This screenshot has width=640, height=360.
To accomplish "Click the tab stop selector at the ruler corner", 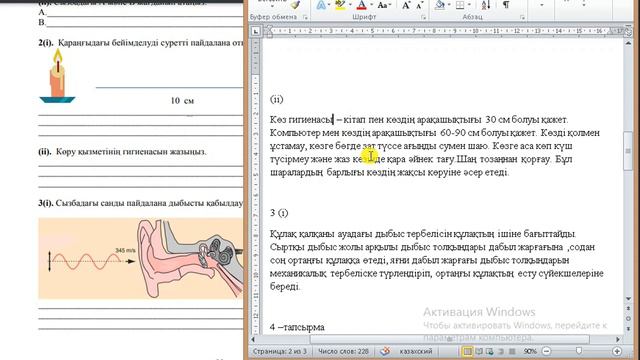I will 256,31.
